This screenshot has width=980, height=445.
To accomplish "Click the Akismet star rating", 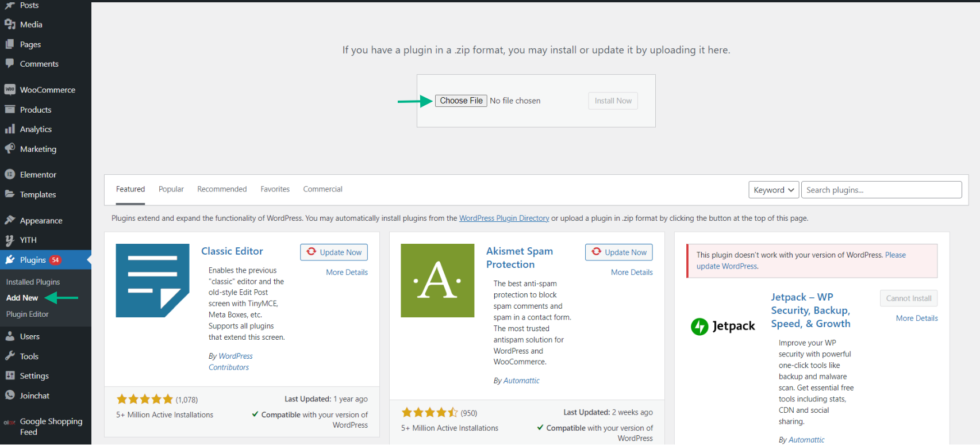I will point(430,412).
